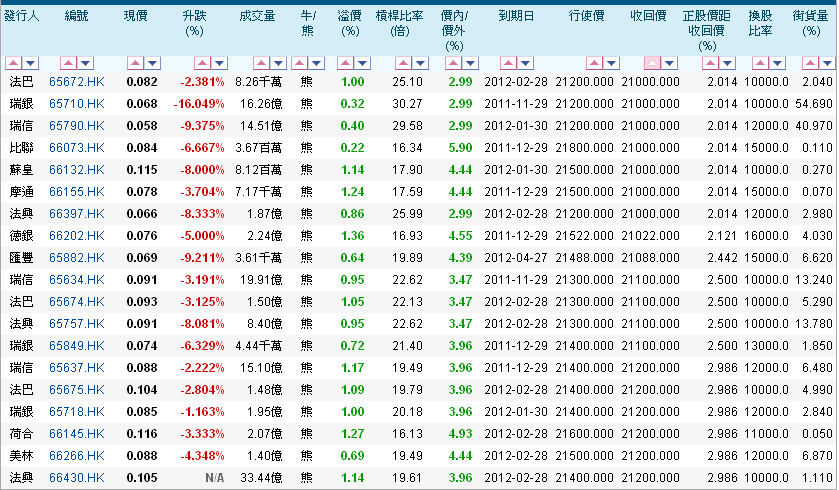Open warrant code 65672.HK link
Screen dimensions: 839x490
pyautogui.click(x=76, y=80)
